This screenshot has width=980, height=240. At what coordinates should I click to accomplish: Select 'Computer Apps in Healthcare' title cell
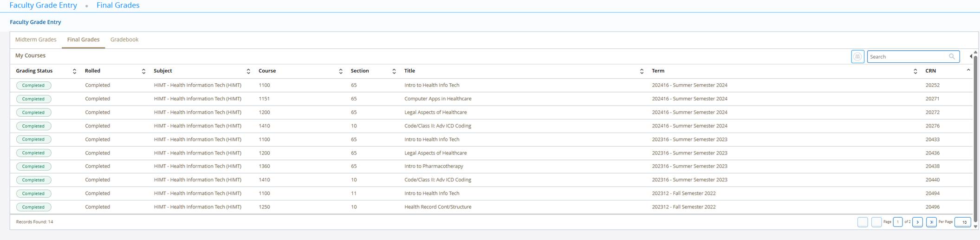(x=438, y=99)
